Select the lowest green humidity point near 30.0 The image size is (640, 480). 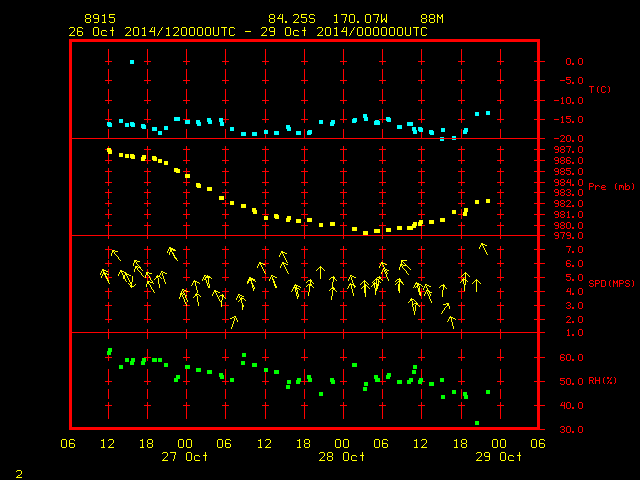[x=477, y=423]
